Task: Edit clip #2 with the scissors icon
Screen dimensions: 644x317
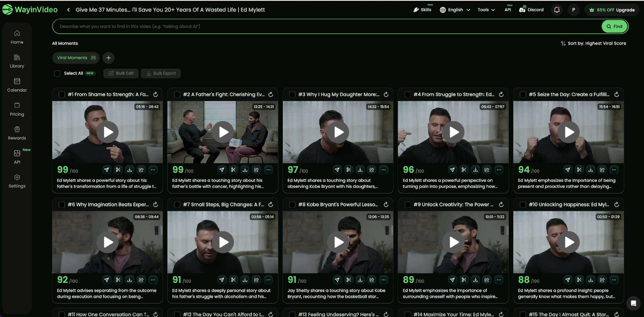Action: (x=233, y=170)
